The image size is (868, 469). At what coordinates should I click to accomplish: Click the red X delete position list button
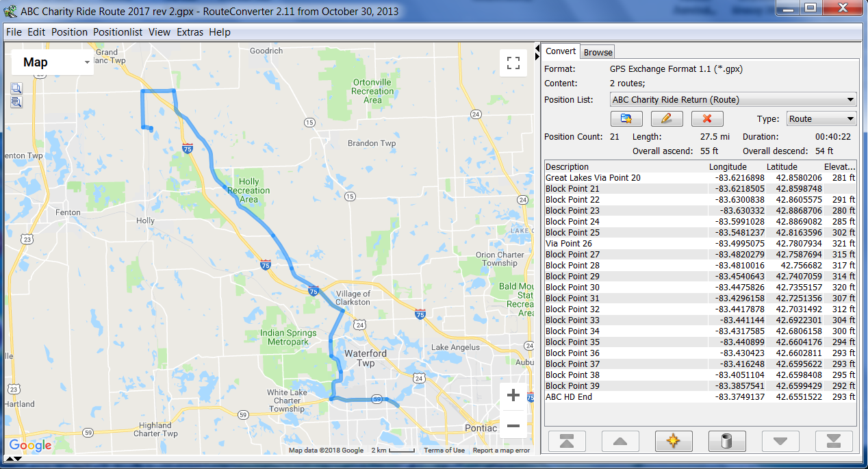click(707, 118)
